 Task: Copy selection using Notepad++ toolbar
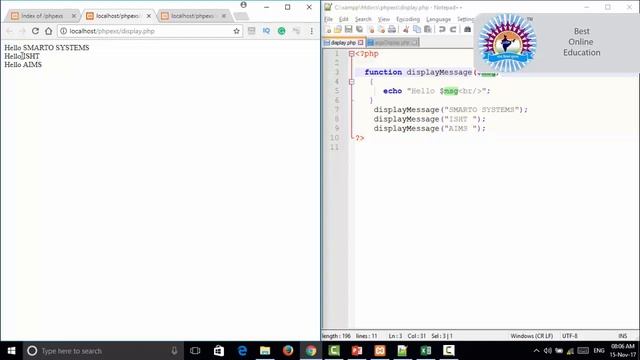point(417,29)
